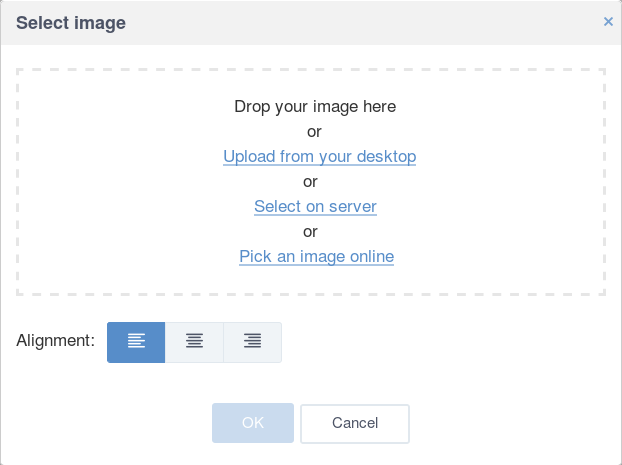Toggle image alignment to centered
Image resolution: width=622 pixels, height=465 pixels.
[194, 342]
